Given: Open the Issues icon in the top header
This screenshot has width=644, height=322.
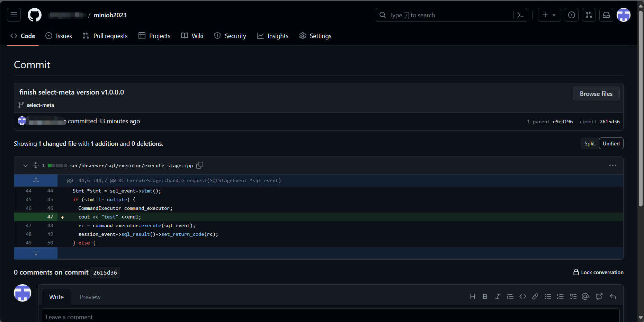Looking at the screenshot, I should [572, 15].
